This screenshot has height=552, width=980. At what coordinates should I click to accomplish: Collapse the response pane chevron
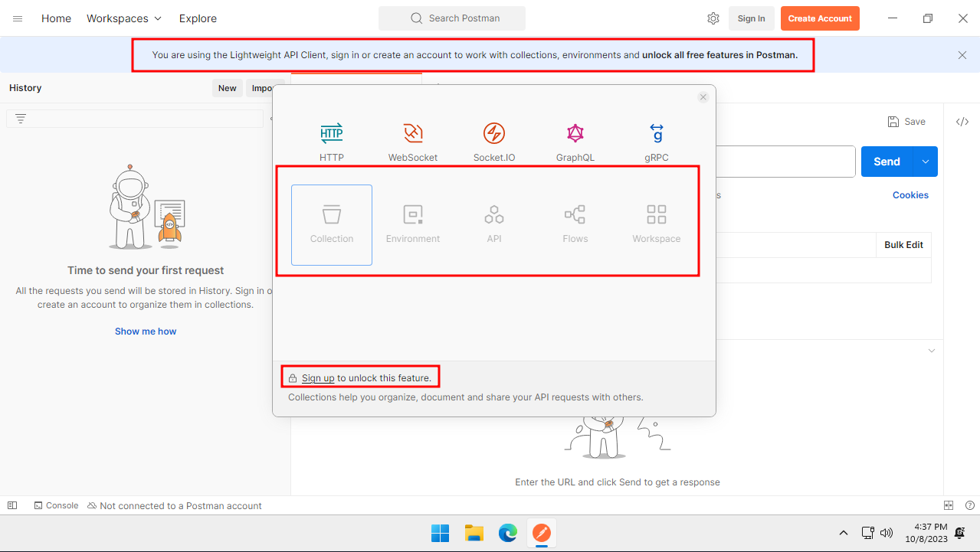click(932, 351)
